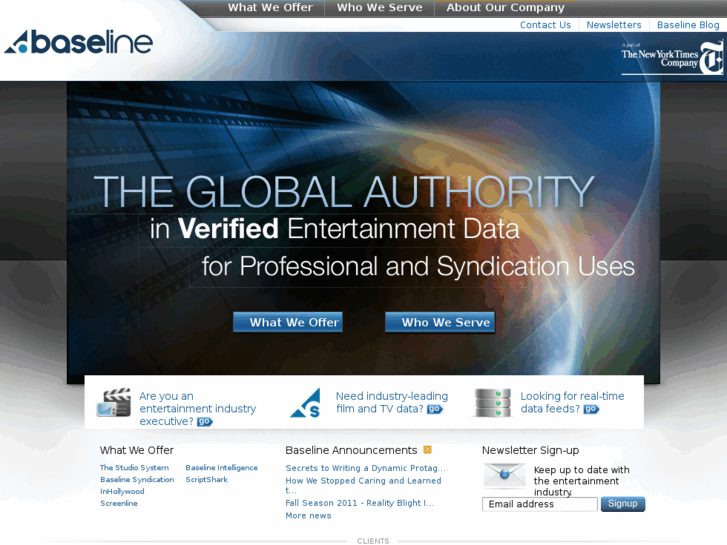Read 'Fall Season 2011 - Reality Blight' announcement

(x=360, y=503)
